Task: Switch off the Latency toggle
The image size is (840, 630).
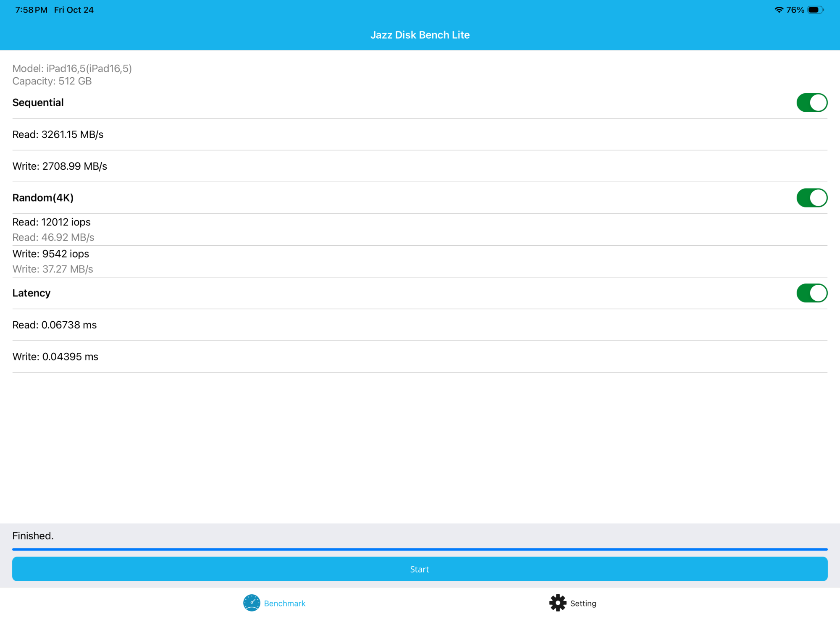Action: point(811,293)
